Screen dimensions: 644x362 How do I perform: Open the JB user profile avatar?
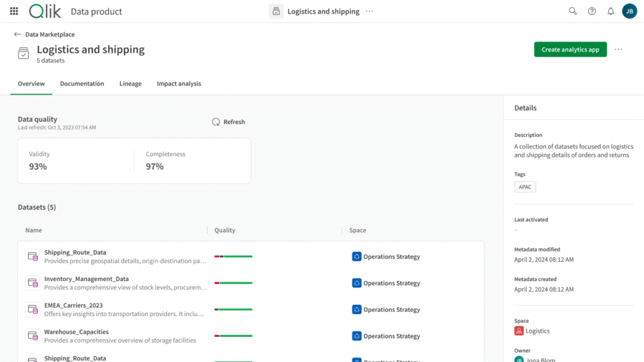[629, 11]
